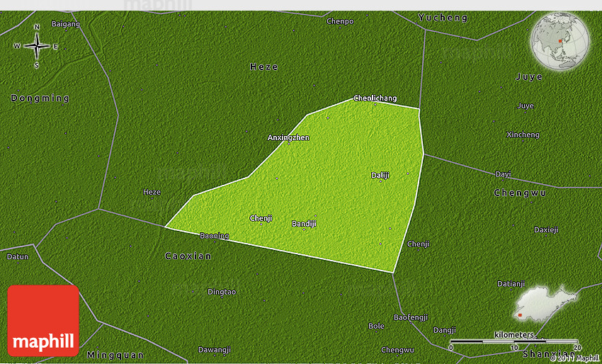The width and height of the screenshot is (602, 364).
Task: Click the Chenlichang place label
Action: (x=375, y=98)
